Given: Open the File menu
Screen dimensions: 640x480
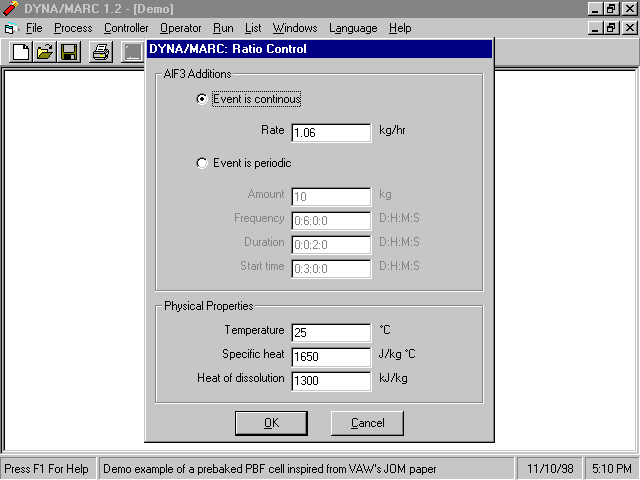Looking at the screenshot, I should pos(34,28).
